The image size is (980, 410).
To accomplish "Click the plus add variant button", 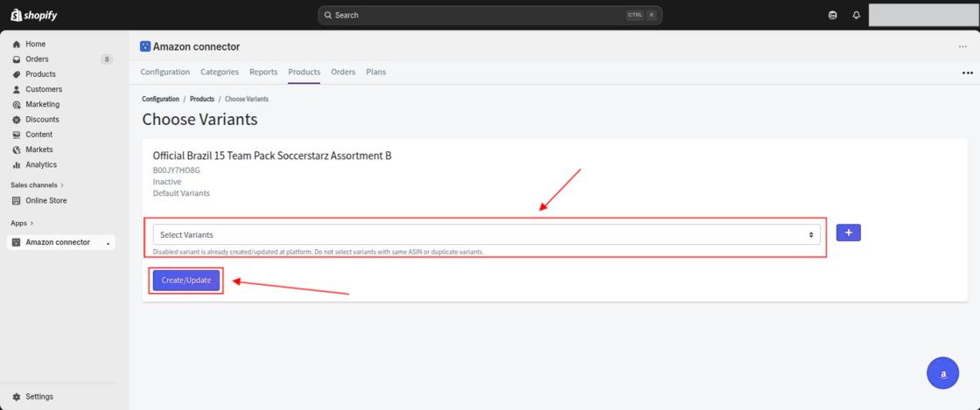I will pos(848,233).
